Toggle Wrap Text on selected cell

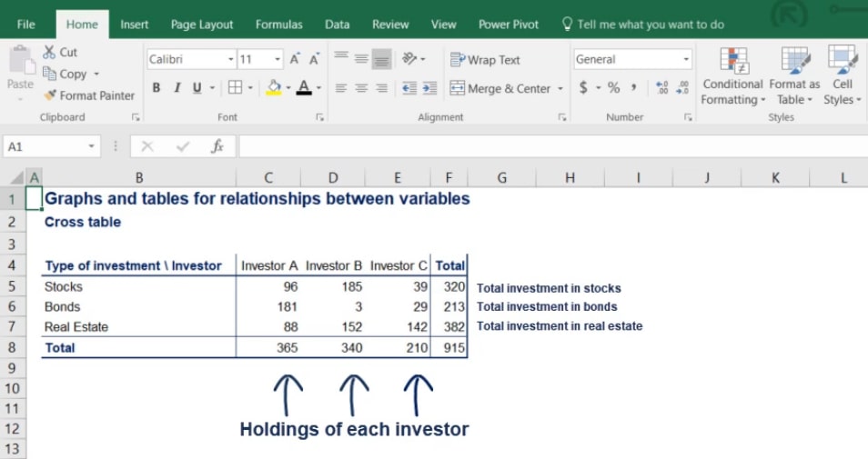[485, 60]
